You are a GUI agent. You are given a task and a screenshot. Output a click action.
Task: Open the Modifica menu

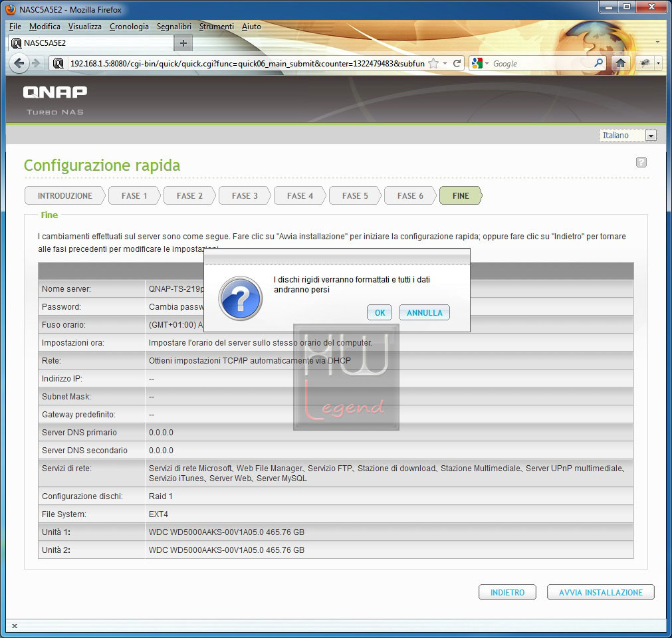click(45, 27)
